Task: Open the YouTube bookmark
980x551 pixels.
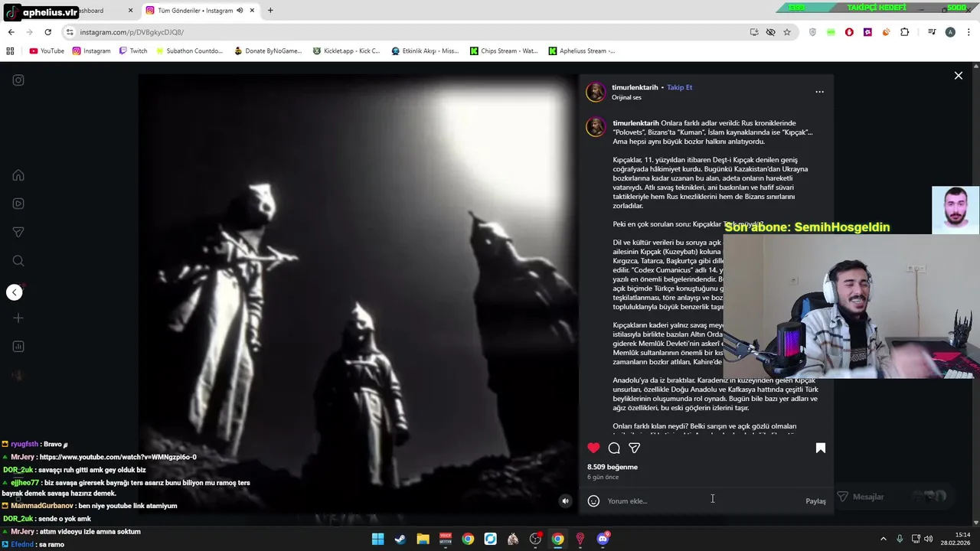Action: coord(47,51)
